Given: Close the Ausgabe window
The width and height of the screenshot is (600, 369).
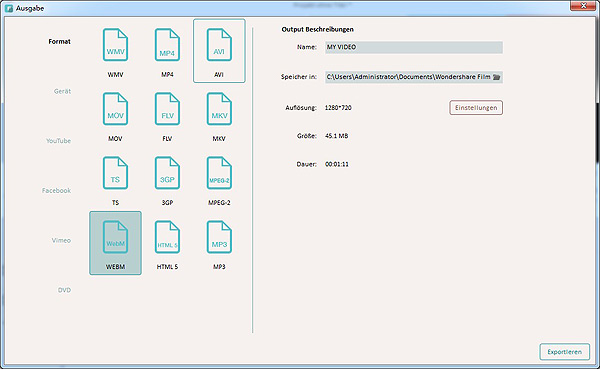Looking at the screenshot, I should (583, 5).
